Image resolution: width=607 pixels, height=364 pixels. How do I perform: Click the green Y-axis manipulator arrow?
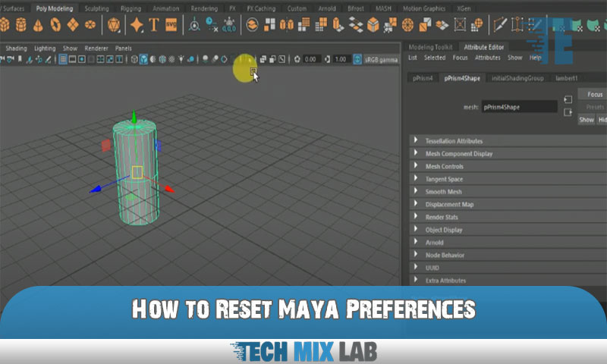tap(134, 117)
